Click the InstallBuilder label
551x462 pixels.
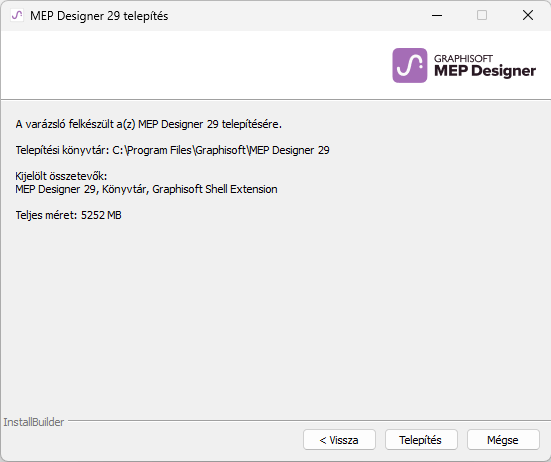[x=34, y=422]
